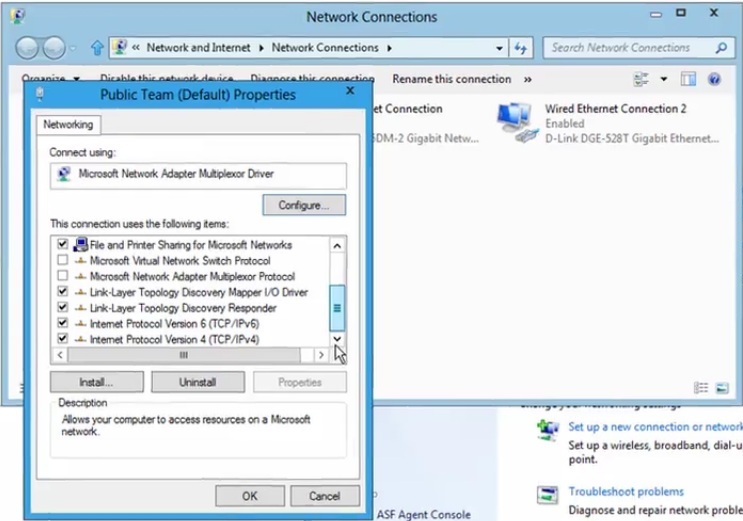Click the items list scroll down arrow

(x=337, y=338)
